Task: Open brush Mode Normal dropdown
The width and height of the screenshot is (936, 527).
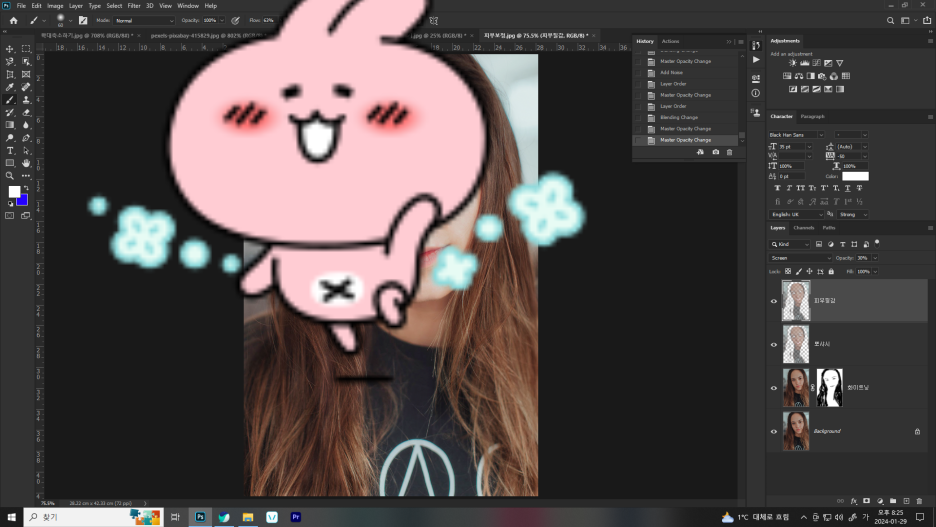Action: [x=144, y=20]
